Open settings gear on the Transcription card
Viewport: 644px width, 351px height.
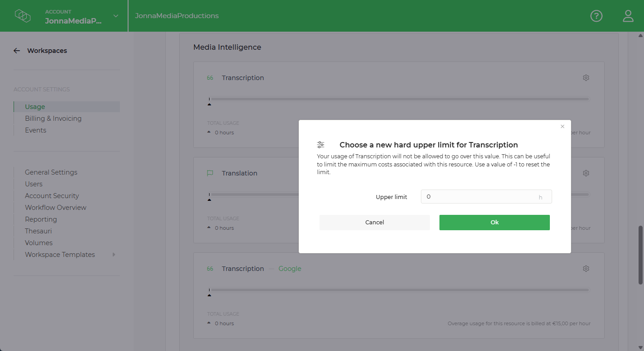point(586,77)
